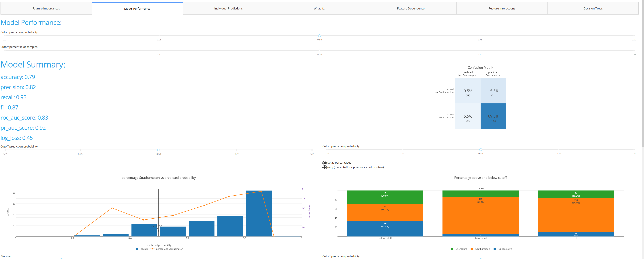
Task: Click the top cutoff probability slider handle
Action: pyautogui.click(x=319, y=36)
